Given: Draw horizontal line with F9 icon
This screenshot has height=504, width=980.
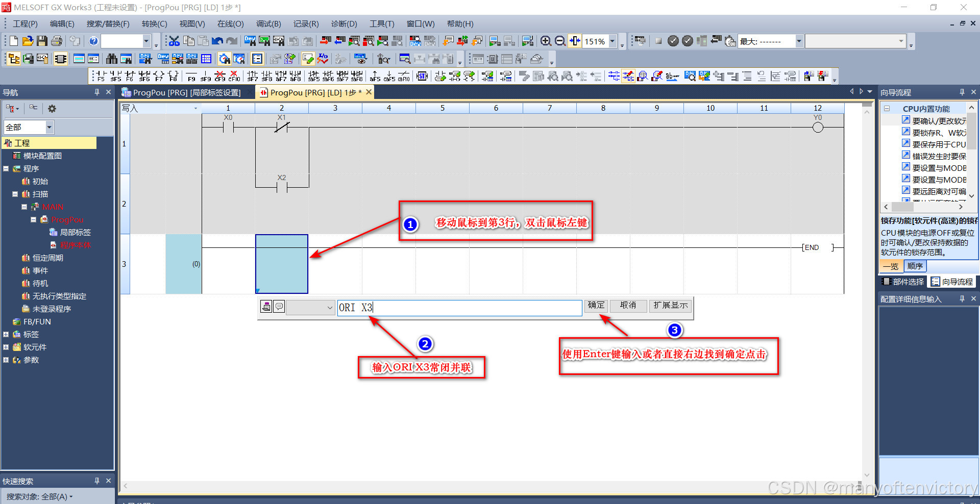Looking at the screenshot, I should point(191,76).
